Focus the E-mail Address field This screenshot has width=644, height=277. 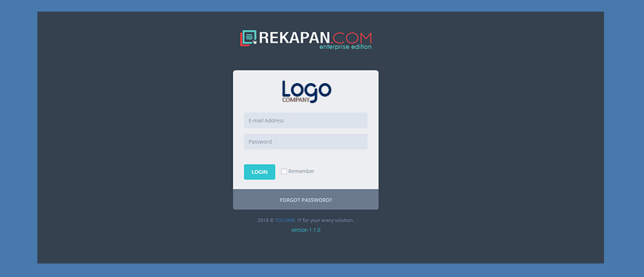(305, 120)
